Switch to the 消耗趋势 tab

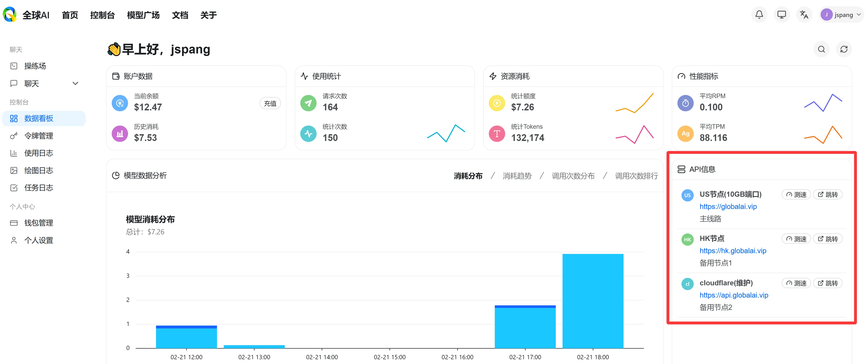tap(517, 176)
